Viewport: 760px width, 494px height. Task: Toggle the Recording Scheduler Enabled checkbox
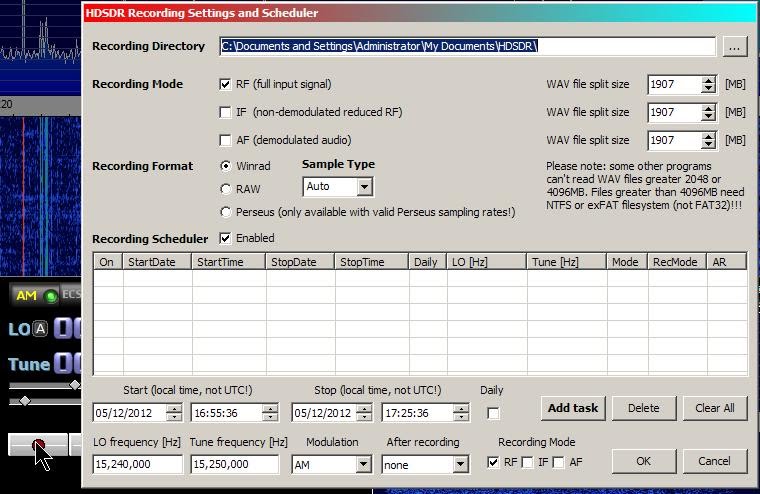225,239
